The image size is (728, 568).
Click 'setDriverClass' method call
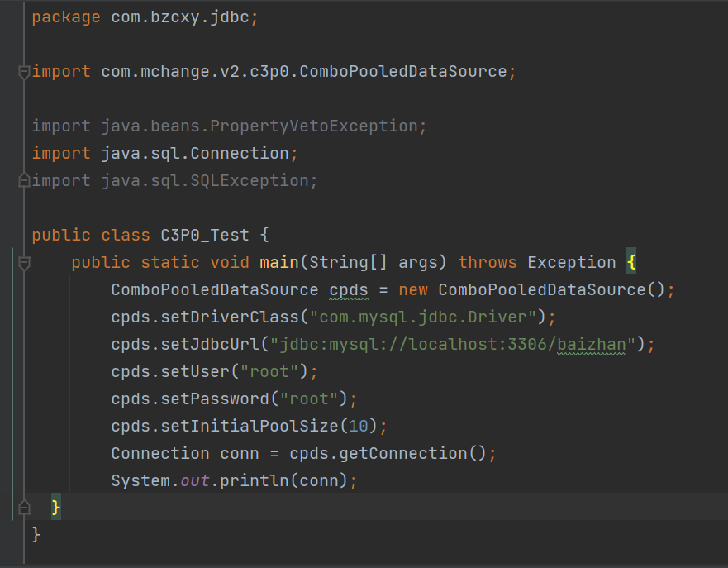[230, 317]
